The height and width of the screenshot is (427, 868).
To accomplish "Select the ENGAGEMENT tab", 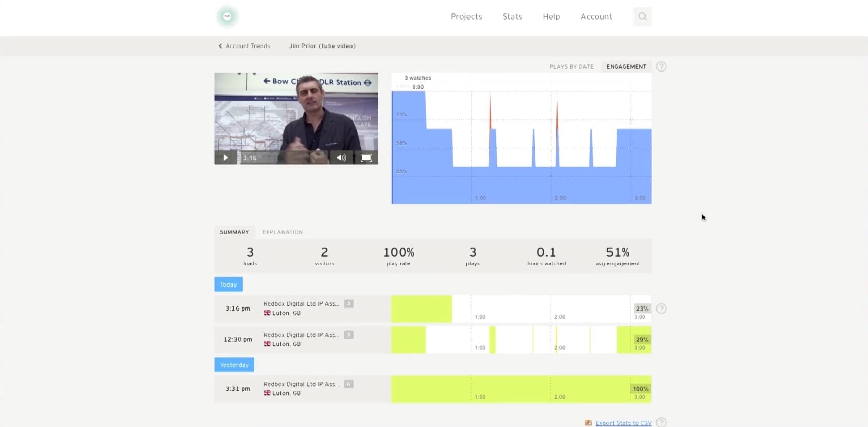I will [x=626, y=67].
